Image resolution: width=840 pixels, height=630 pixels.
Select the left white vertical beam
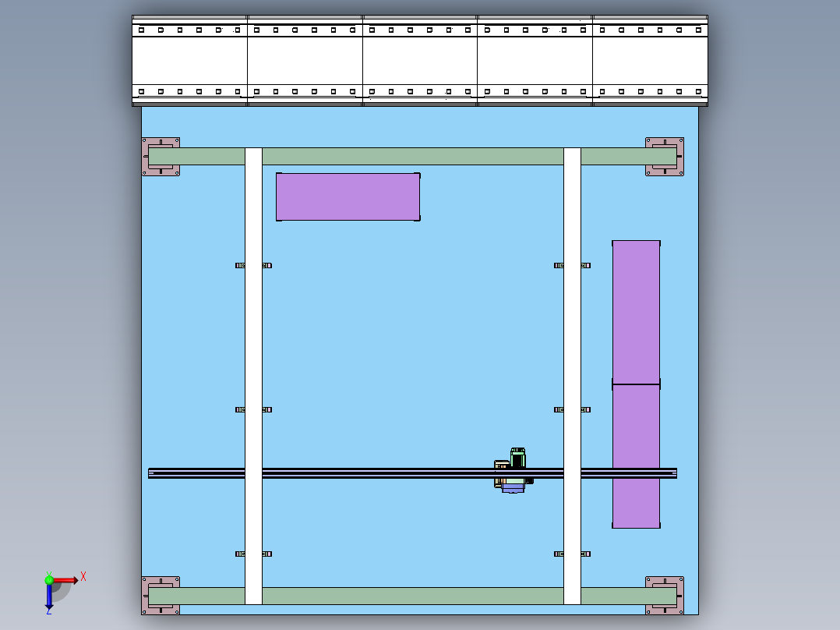pos(253,376)
